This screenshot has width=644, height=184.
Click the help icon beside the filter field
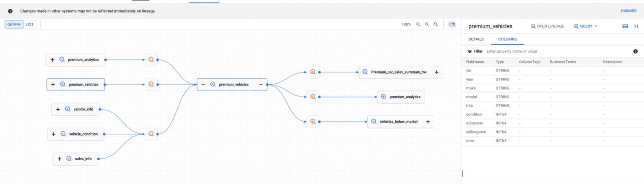point(635,51)
